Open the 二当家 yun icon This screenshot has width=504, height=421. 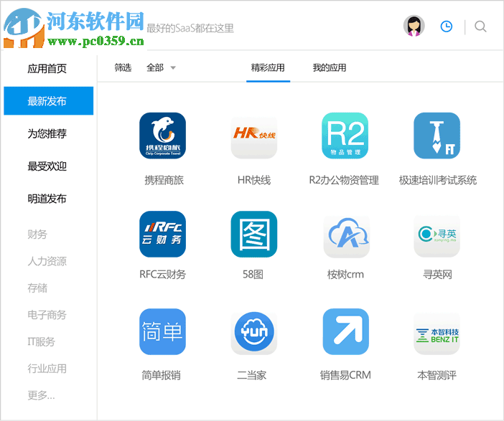coord(254,332)
